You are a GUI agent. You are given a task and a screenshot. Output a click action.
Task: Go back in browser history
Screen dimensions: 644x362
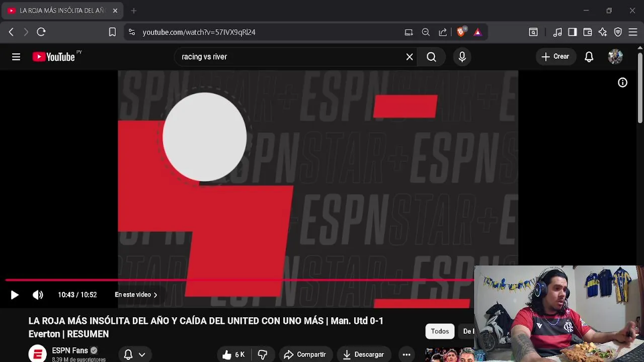pyautogui.click(x=11, y=32)
